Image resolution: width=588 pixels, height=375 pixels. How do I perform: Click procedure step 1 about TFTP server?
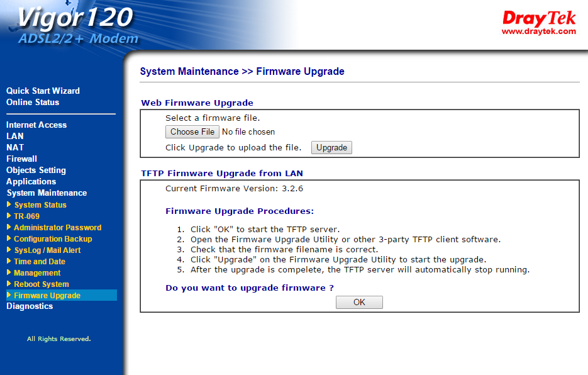(x=265, y=230)
